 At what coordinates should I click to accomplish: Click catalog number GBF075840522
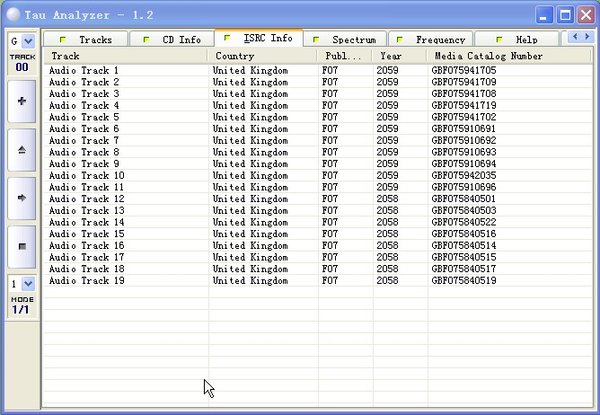tap(464, 222)
